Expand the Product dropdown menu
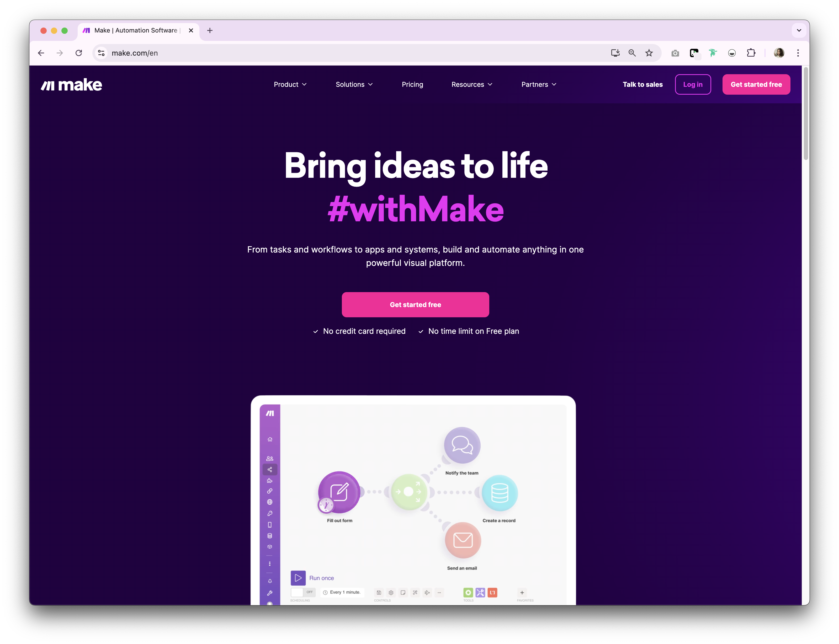The image size is (839, 644). coord(290,84)
